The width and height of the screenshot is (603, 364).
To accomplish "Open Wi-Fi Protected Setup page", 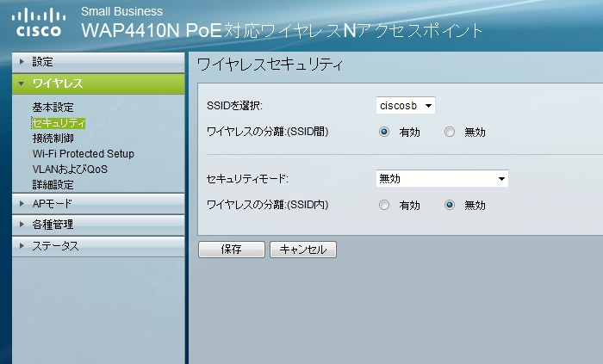I will click(84, 153).
